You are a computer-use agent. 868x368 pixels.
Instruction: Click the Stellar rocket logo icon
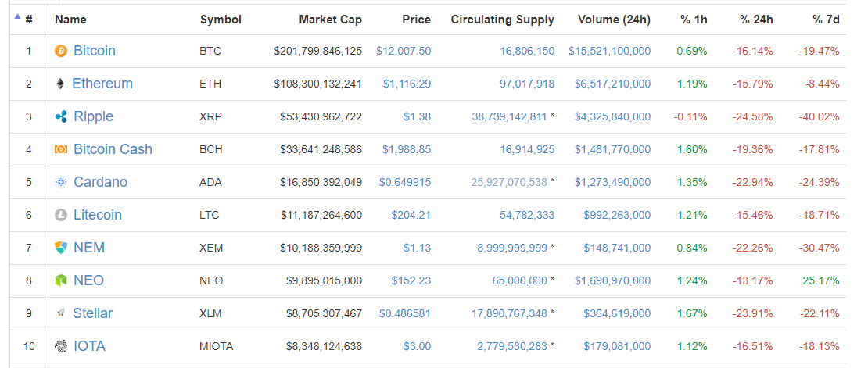click(60, 313)
